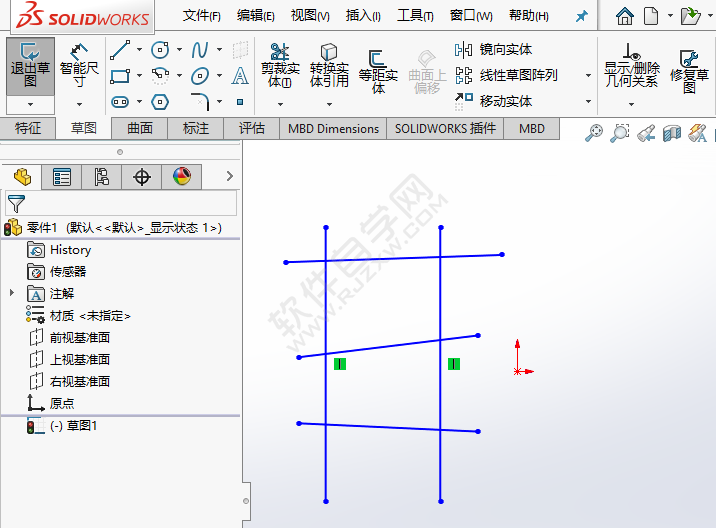
Task: Switch to the 特征 (Features) tab
Action: point(28,128)
